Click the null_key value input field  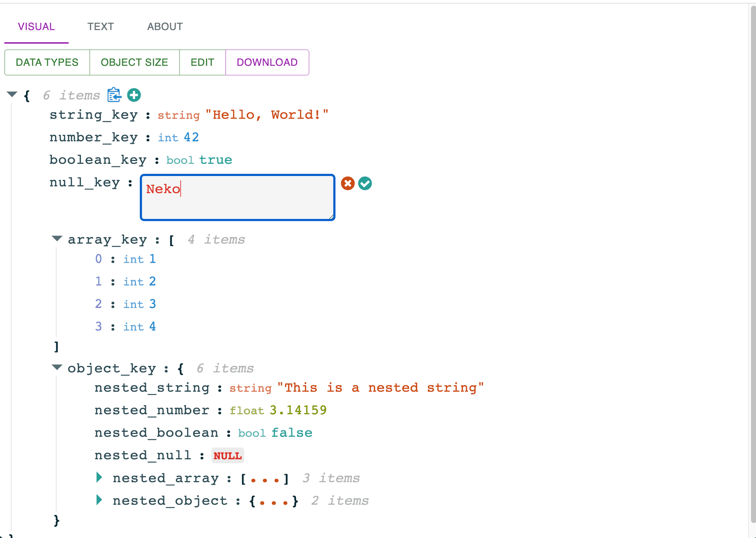[x=237, y=196]
